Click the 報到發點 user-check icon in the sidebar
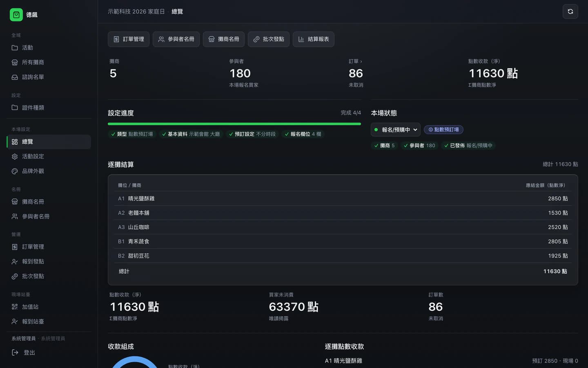This screenshot has height=368, width=588. pyautogui.click(x=15, y=262)
